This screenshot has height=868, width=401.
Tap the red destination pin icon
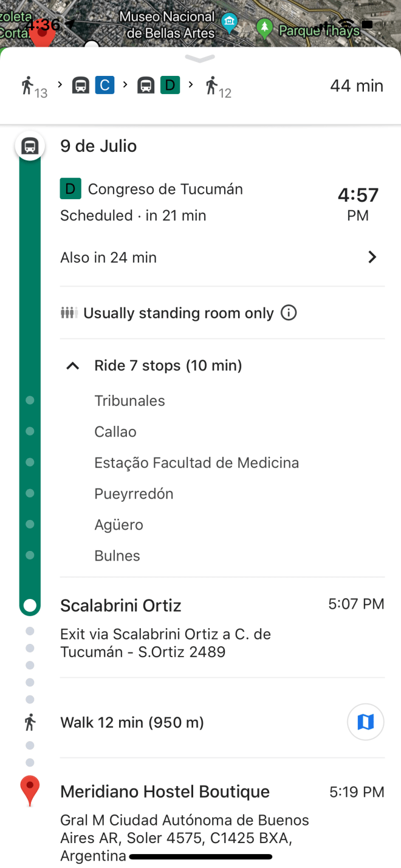click(30, 790)
